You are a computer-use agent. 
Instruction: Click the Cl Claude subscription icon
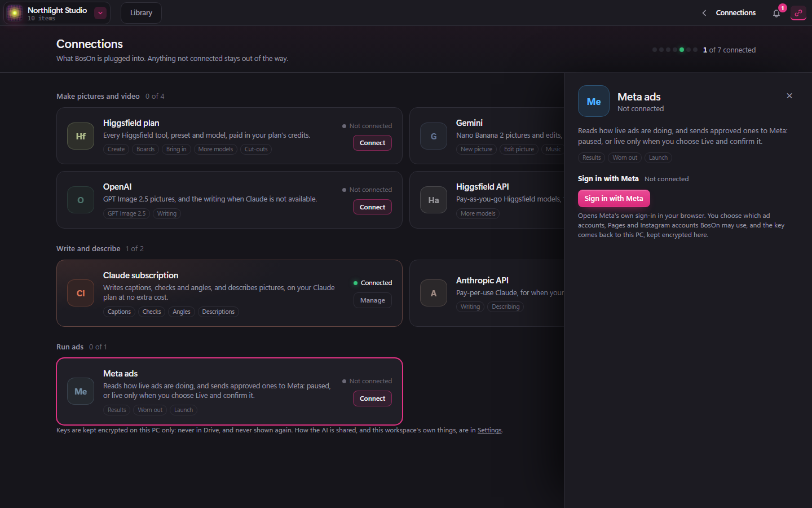(81, 293)
